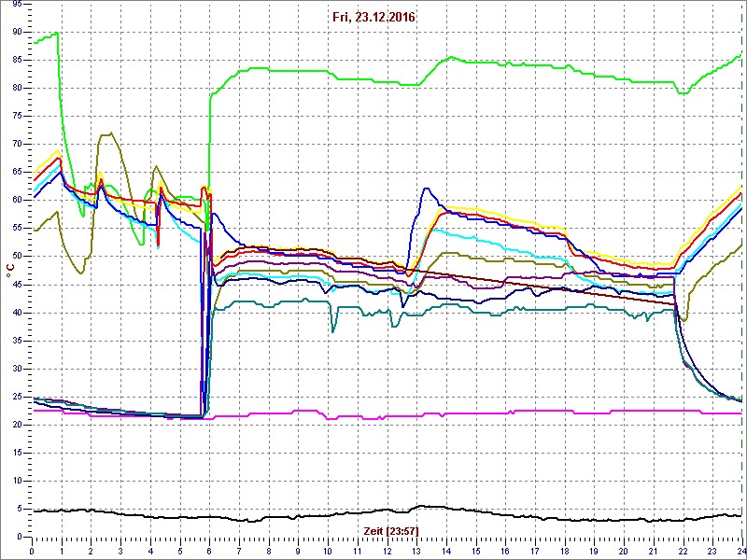Image resolution: width=747 pixels, height=560 pixels.
Task: Click the hour 19 label on time axis
Action: coord(594,551)
